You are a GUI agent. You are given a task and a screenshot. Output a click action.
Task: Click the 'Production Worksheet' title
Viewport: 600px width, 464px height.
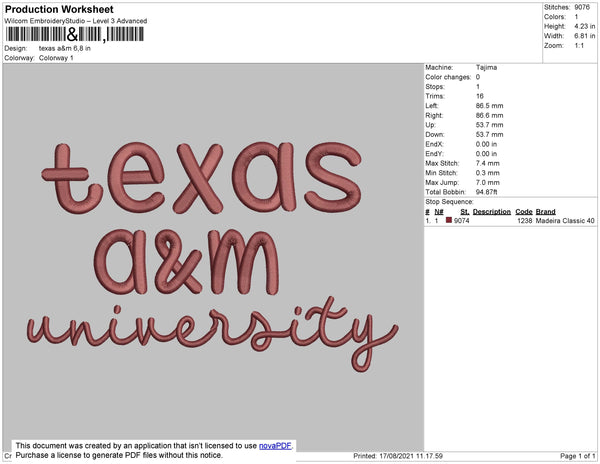(59, 9)
